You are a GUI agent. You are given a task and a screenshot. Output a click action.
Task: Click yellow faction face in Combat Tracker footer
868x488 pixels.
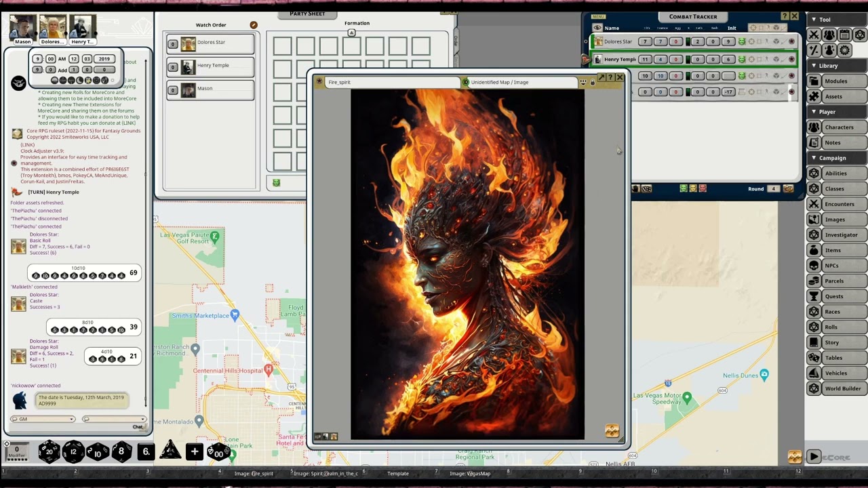point(693,188)
